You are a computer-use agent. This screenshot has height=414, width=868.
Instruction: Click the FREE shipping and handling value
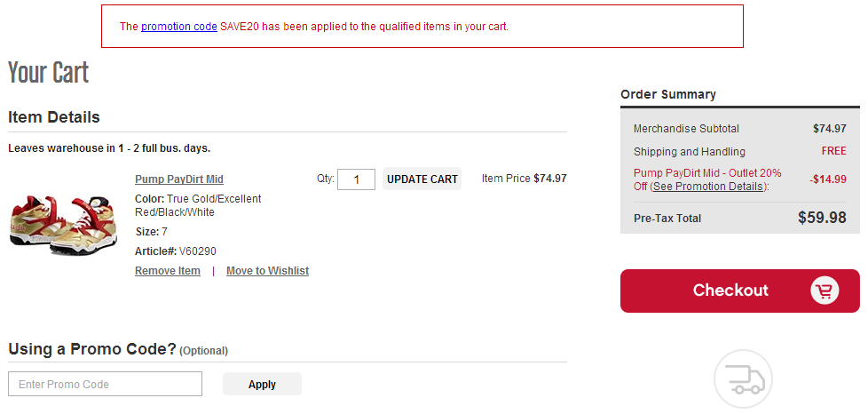[x=833, y=151]
